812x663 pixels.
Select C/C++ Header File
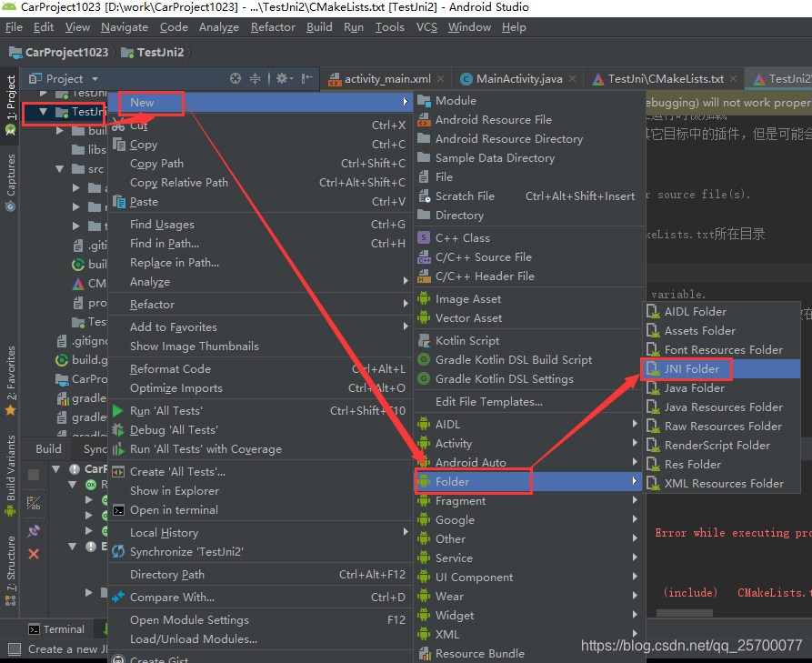528,276
